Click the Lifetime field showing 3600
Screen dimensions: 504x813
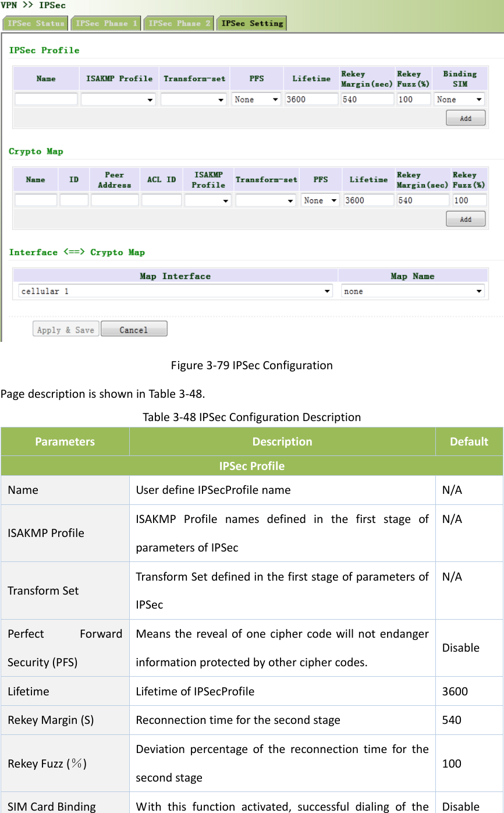(310, 98)
